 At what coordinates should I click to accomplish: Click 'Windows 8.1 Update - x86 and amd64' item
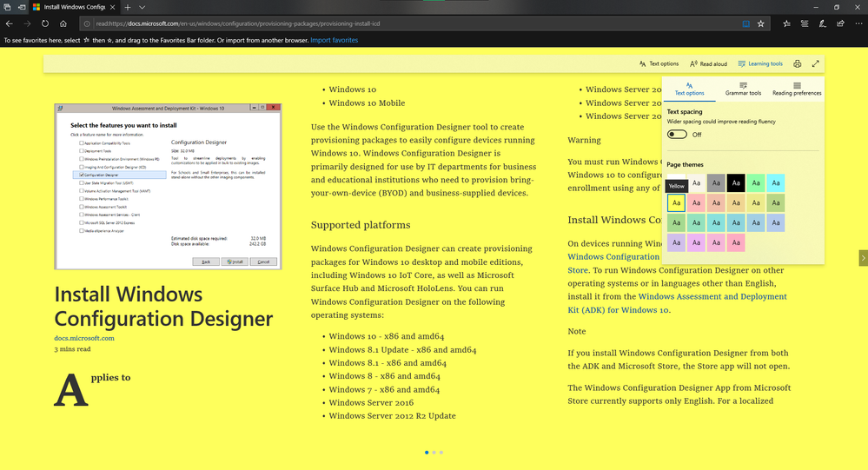(402, 350)
